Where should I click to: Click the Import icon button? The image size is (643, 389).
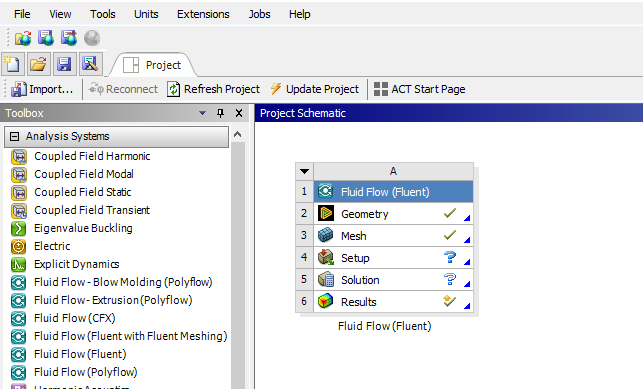pos(42,89)
